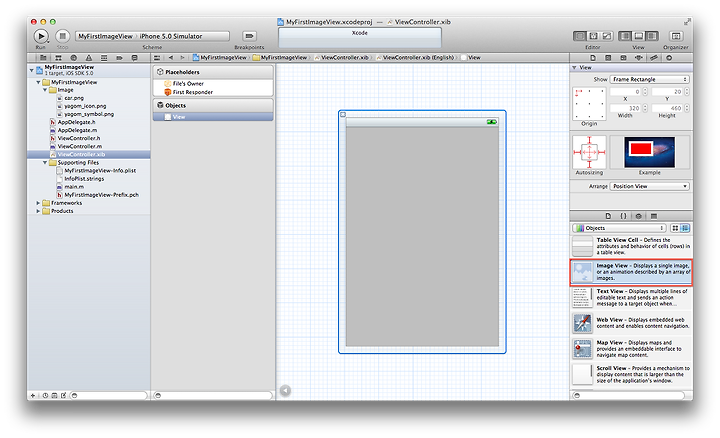Collapse the View section in Size inspector
Screen dimensions: 720x438
pyautogui.click(x=574, y=67)
